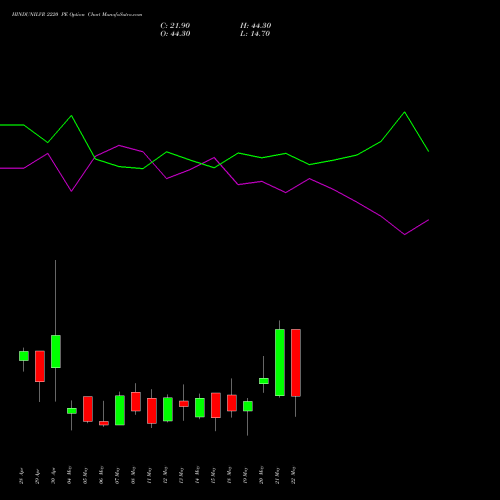Click the 07 May date label
Screen dimensions: 500x500
[118, 475]
